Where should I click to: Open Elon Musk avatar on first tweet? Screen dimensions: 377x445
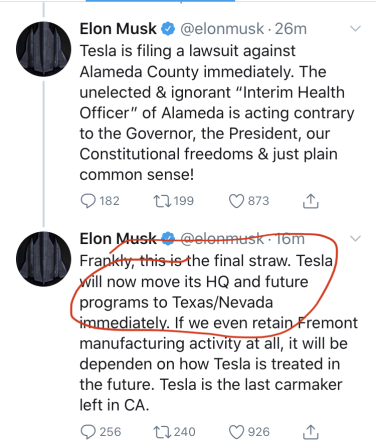(44, 49)
